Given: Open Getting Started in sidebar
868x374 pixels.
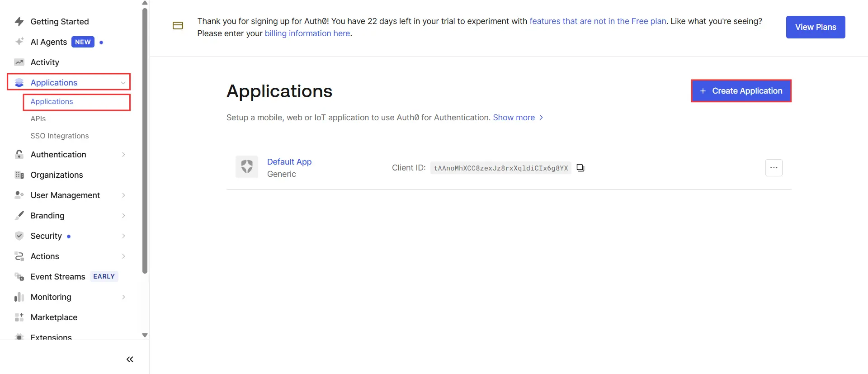Looking at the screenshot, I should 59,21.
